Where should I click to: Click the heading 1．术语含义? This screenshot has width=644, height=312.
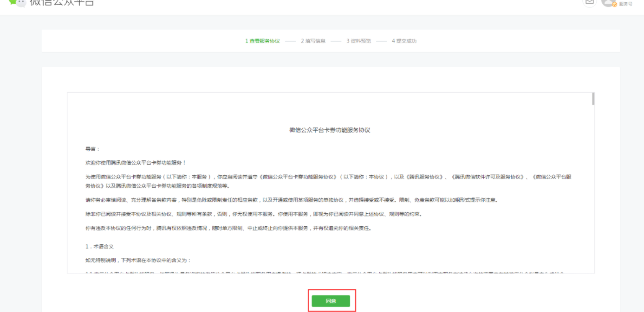[99, 247]
